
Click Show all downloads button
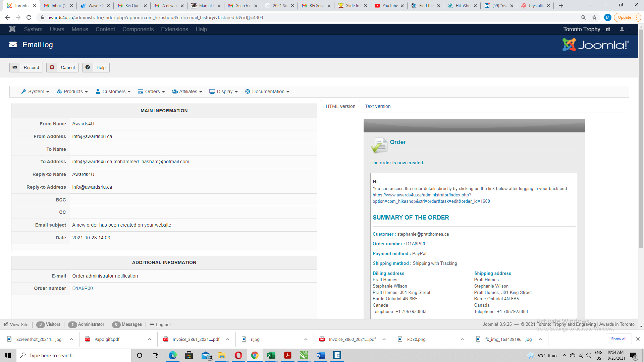(619, 339)
